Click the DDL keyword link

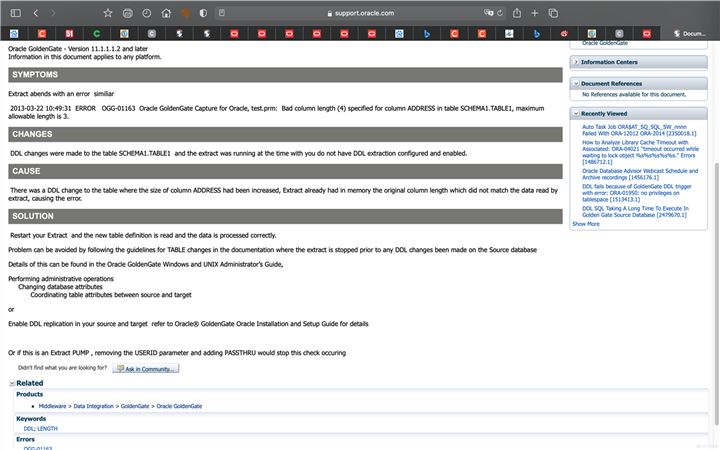pyautogui.click(x=28, y=429)
